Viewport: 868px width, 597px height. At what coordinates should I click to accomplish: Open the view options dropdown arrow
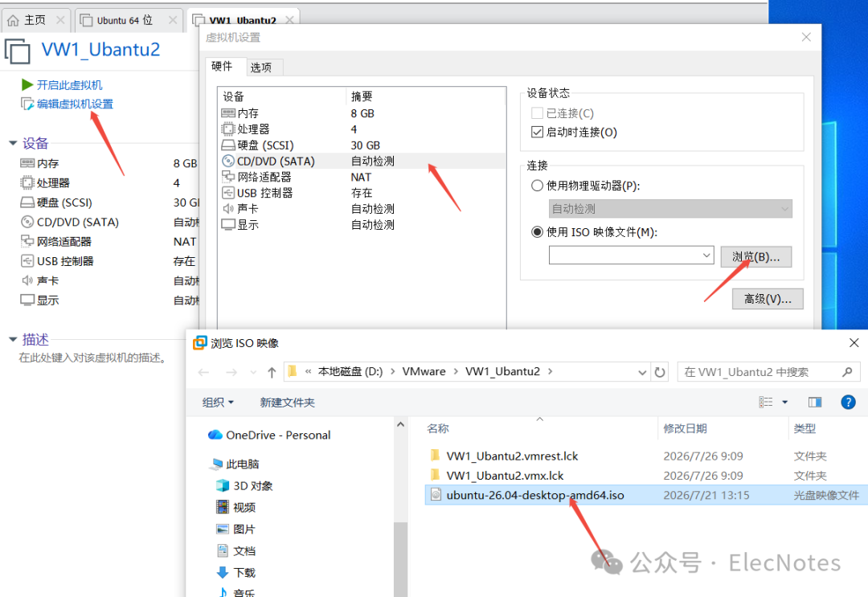[x=785, y=403]
